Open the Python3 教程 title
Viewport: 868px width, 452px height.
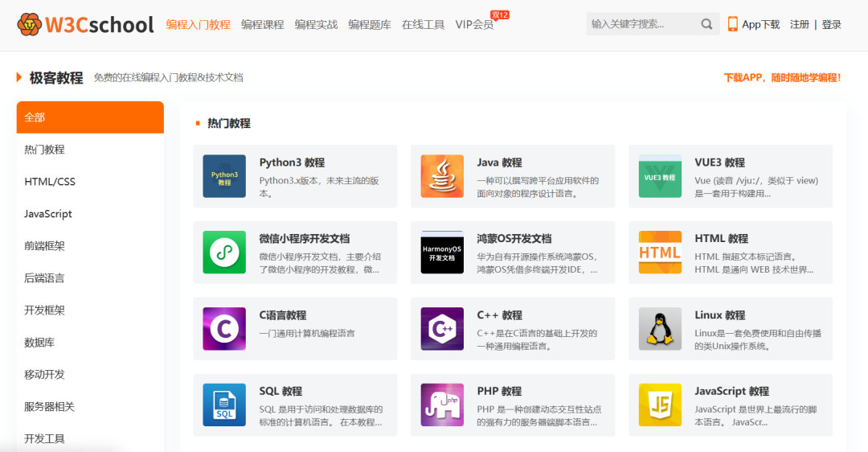tap(292, 162)
